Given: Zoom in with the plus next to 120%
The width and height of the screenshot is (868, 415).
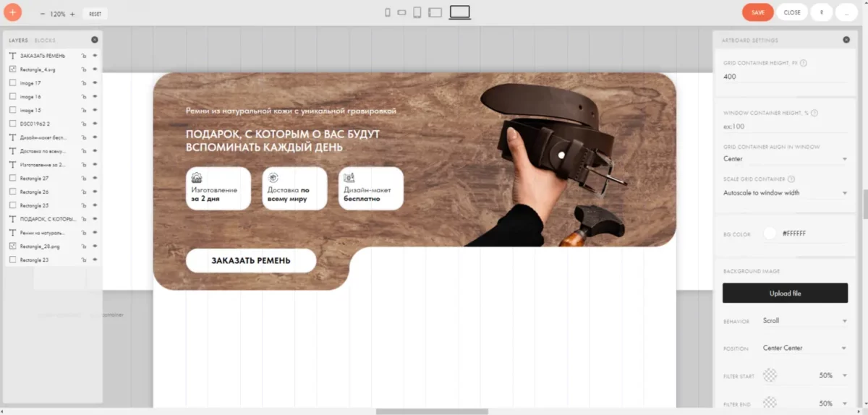Looking at the screenshot, I should pos(72,14).
